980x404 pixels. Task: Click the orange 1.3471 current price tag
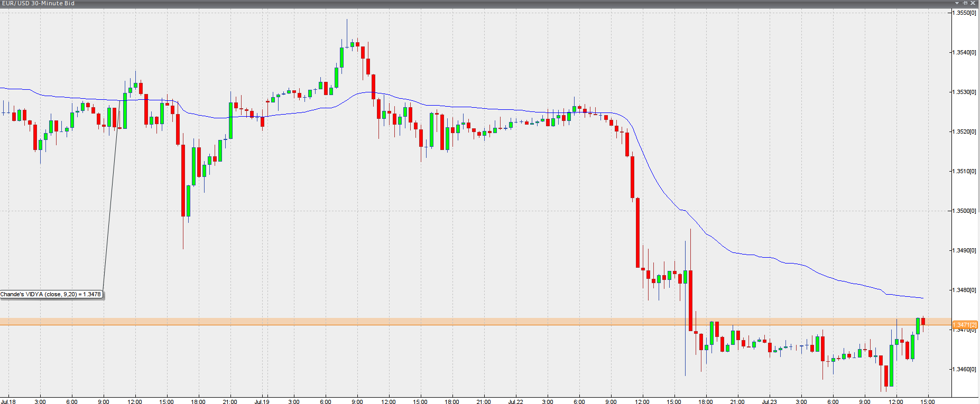pyautogui.click(x=965, y=325)
